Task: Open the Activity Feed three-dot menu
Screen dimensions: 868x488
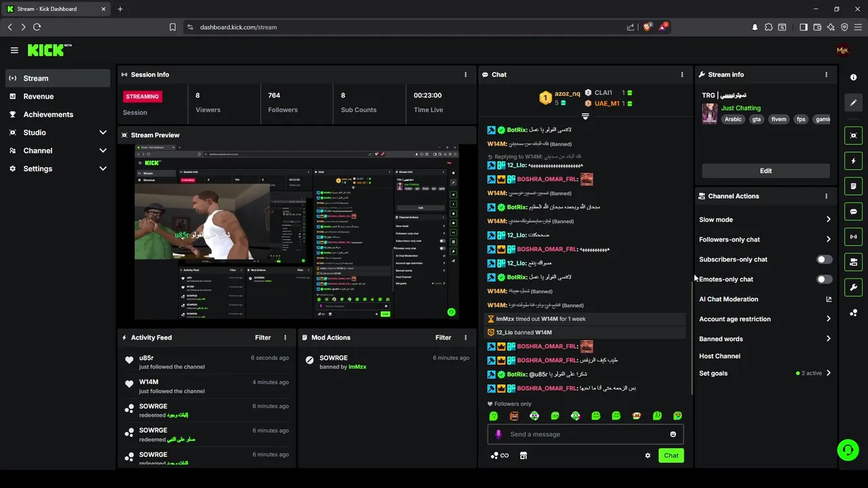Action: [285, 338]
